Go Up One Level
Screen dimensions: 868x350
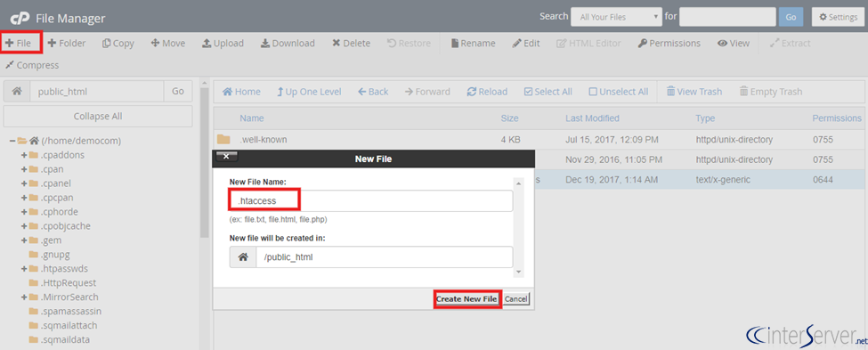[x=309, y=92]
